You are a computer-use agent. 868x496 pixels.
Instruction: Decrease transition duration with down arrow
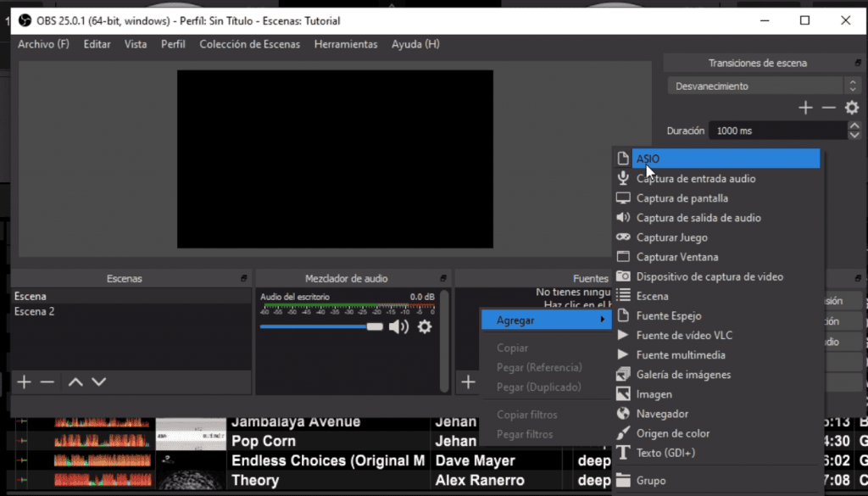tap(854, 135)
